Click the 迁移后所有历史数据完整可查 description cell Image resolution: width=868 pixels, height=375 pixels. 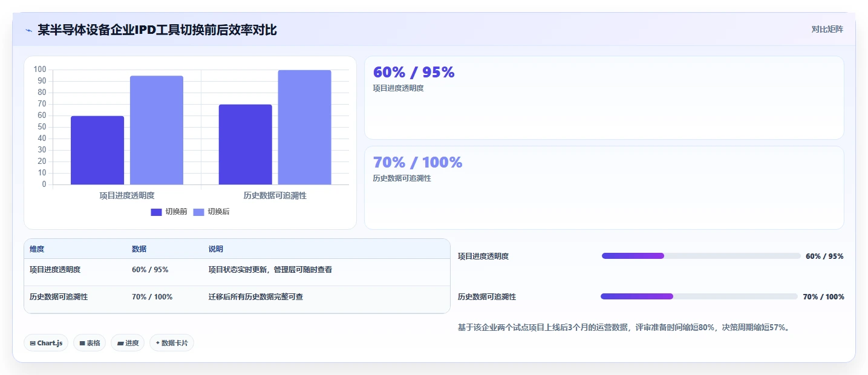(x=256, y=297)
